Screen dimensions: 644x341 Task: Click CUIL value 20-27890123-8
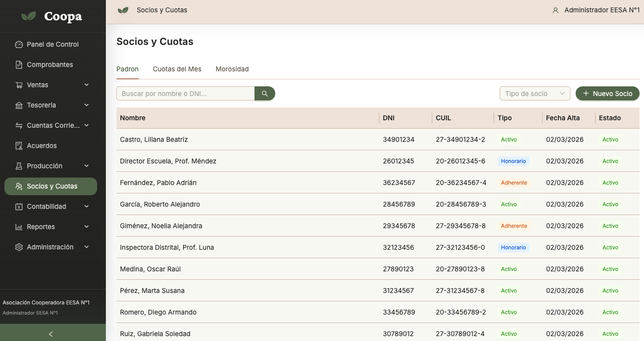[x=461, y=269]
